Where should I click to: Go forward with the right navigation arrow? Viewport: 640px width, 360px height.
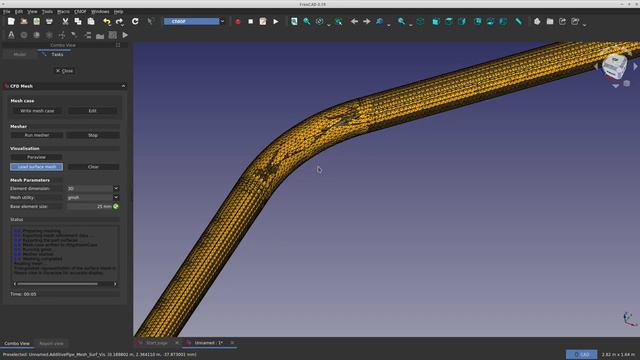[367, 21]
